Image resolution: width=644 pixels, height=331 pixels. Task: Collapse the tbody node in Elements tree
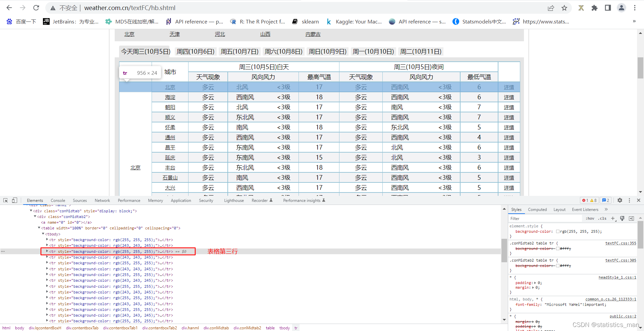[x=43, y=234]
